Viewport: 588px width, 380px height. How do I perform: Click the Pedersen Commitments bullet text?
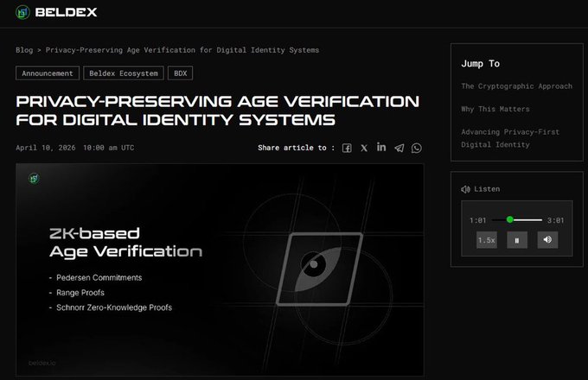pyautogui.click(x=99, y=278)
